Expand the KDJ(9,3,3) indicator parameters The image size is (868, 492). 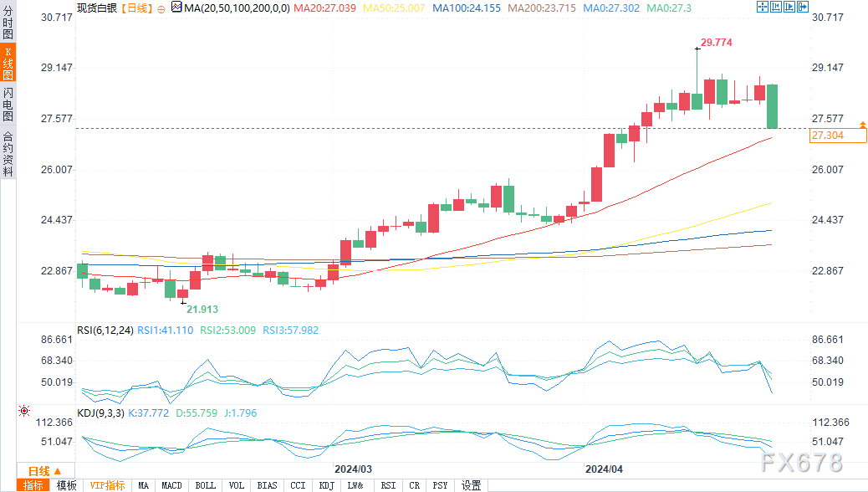tap(100, 413)
